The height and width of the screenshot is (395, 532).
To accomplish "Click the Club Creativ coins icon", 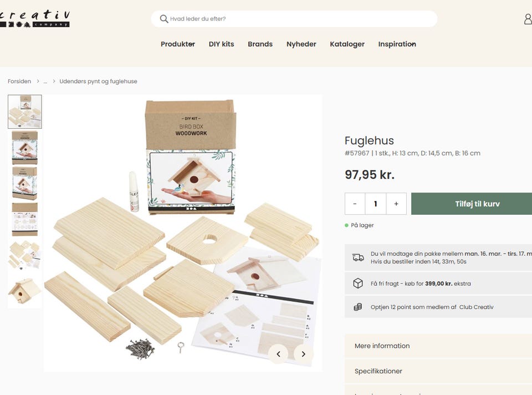I will point(358,307).
